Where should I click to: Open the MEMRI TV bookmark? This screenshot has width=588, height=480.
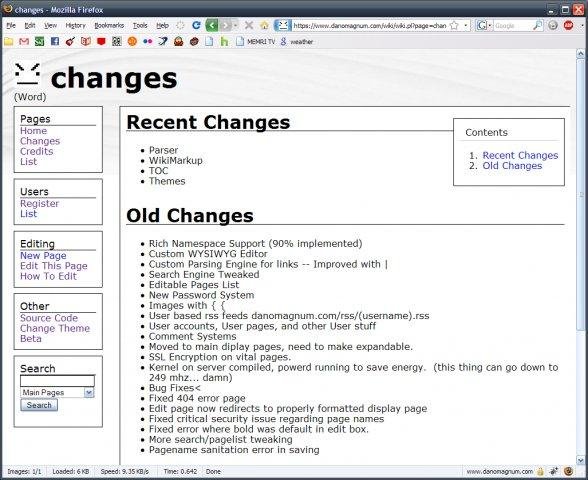(255, 42)
